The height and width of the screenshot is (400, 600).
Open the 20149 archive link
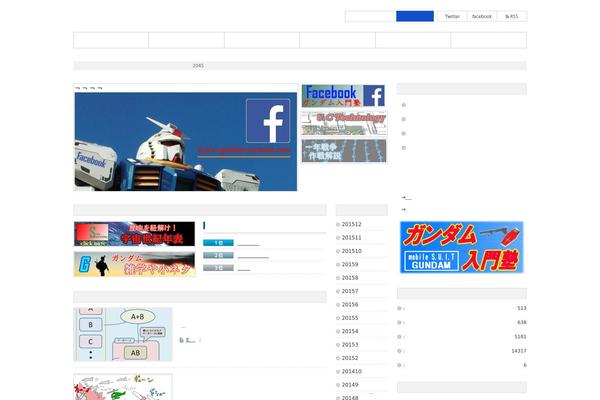[350, 385]
